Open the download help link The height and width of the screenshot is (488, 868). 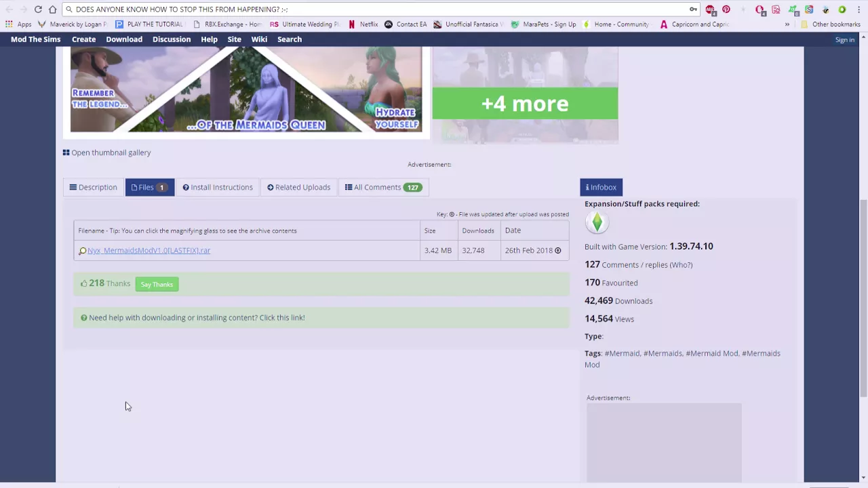point(197,317)
